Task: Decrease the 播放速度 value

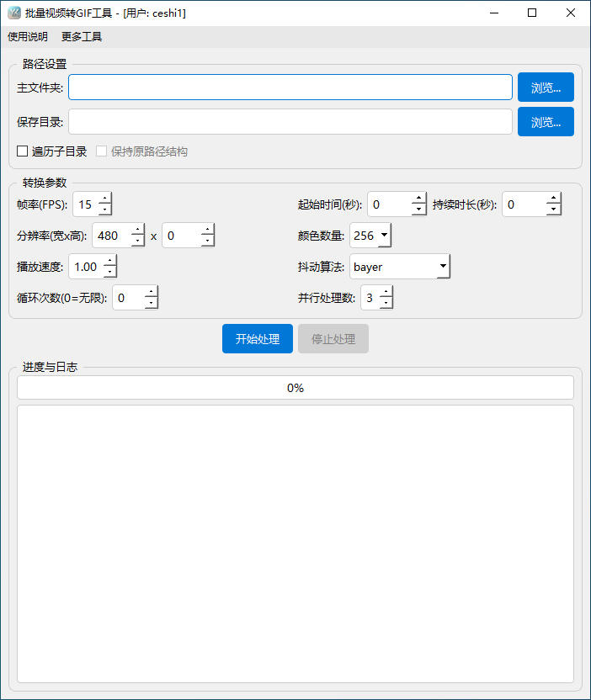Action: click(x=110, y=273)
